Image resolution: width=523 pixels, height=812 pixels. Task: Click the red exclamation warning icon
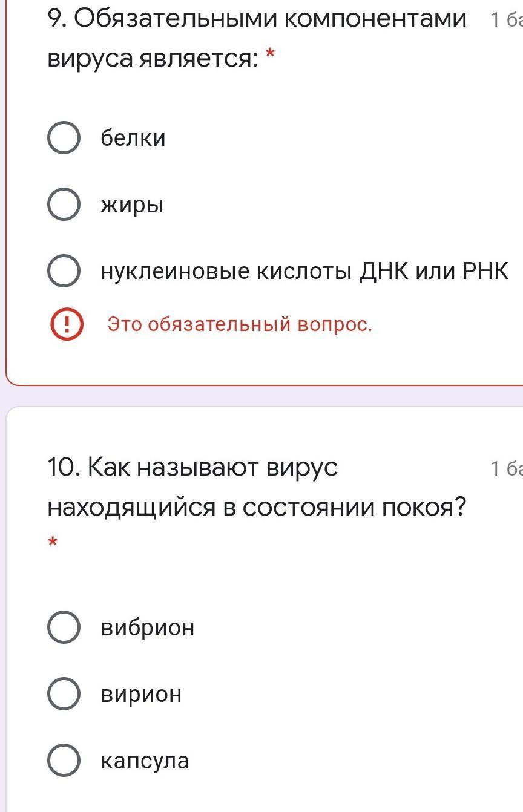67,325
